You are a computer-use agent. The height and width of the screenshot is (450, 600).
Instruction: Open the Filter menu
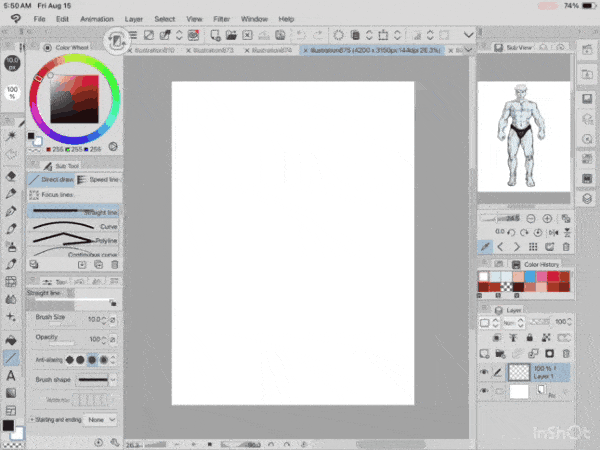tap(221, 19)
